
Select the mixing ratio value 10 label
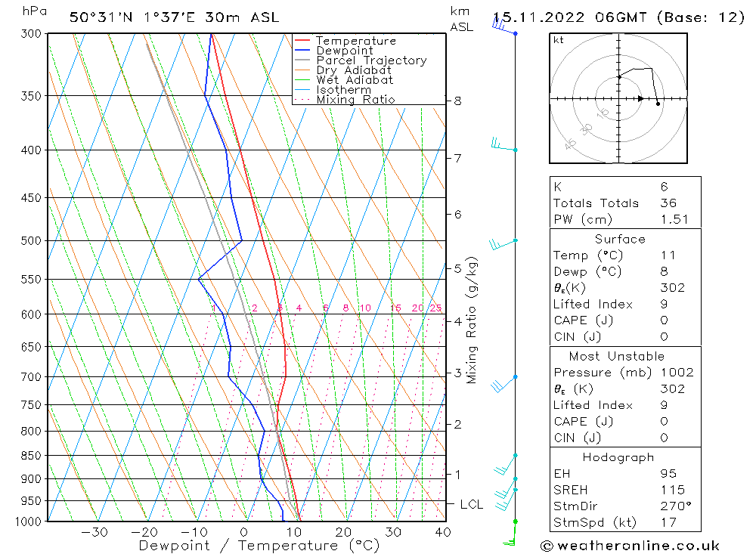point(365,308)
